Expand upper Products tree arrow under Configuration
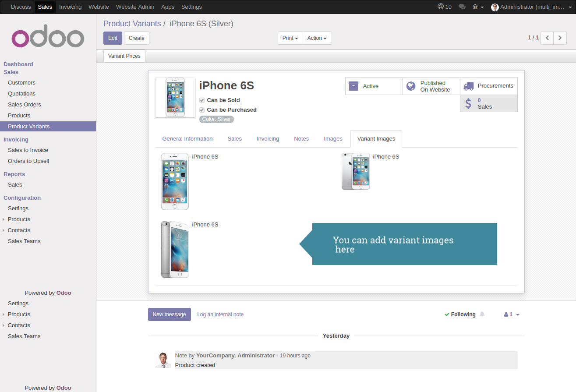 (4, 219)
